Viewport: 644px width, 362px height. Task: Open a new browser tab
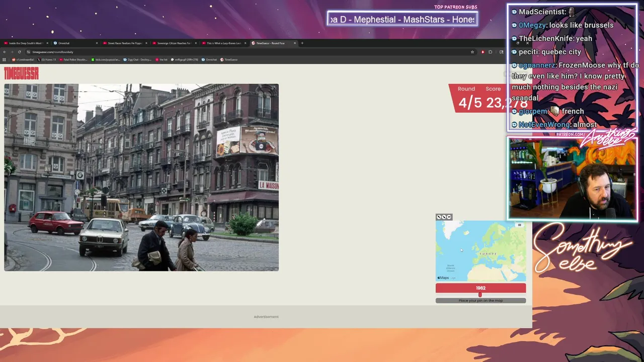coord(302,43)
